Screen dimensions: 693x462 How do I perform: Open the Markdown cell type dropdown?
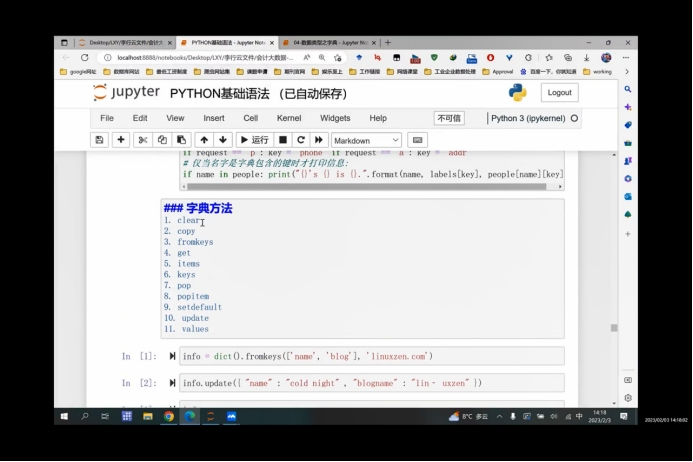366,140
